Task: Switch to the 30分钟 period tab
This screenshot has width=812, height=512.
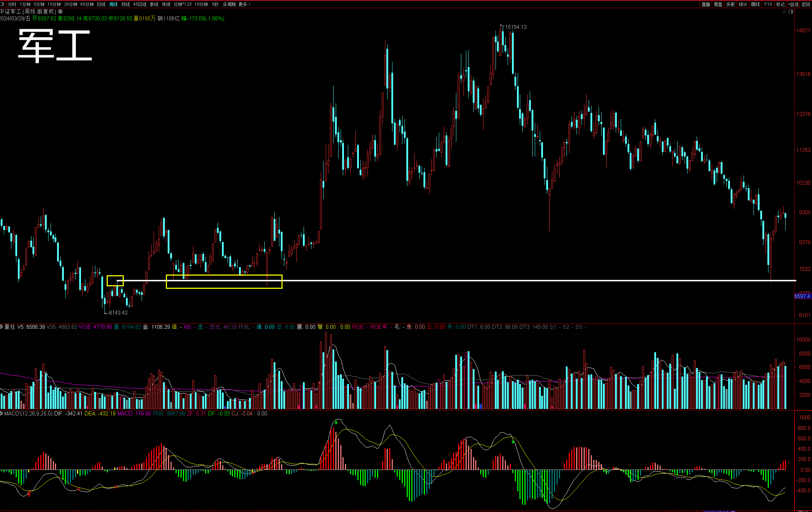Action: 71,4
